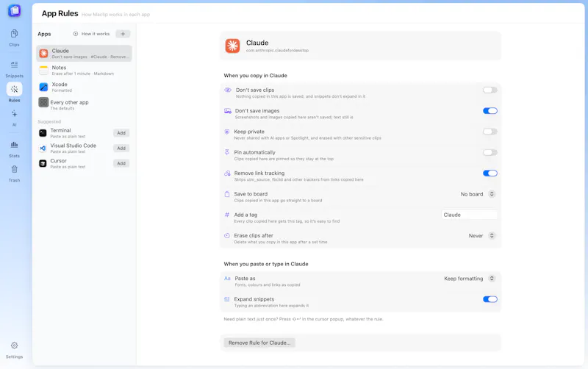Click the eye icon beside Don't save clips
Viewport: 588px width, 369px height.
pos(228,90)
